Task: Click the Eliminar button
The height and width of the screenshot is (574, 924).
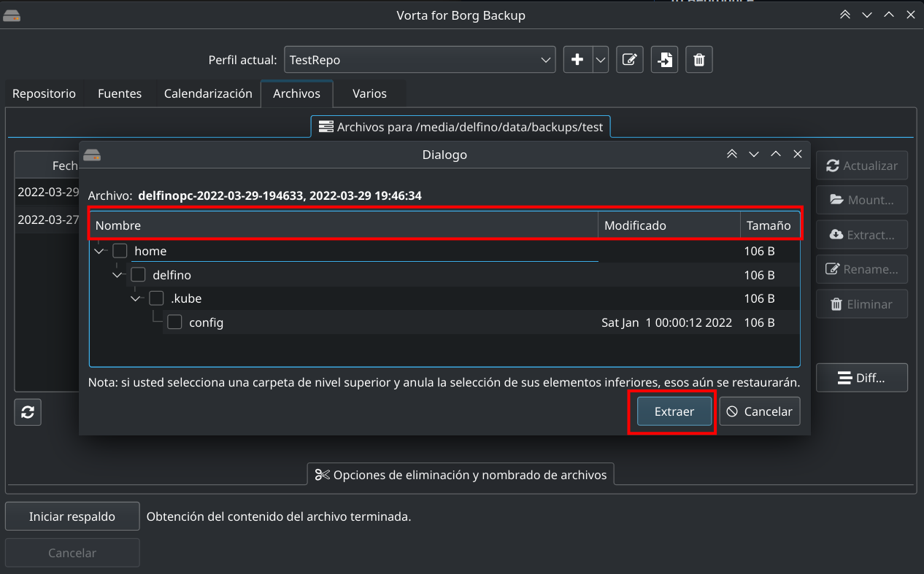Action: tap(862, 304)
